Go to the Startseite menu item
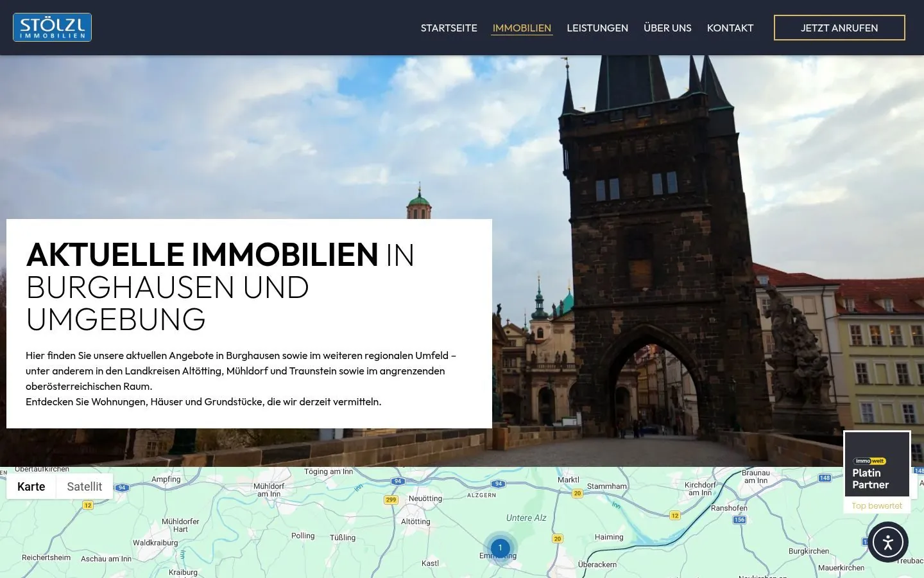Image resolution: width=924 pixels, height=578 pixels. (x=449, y=28)
